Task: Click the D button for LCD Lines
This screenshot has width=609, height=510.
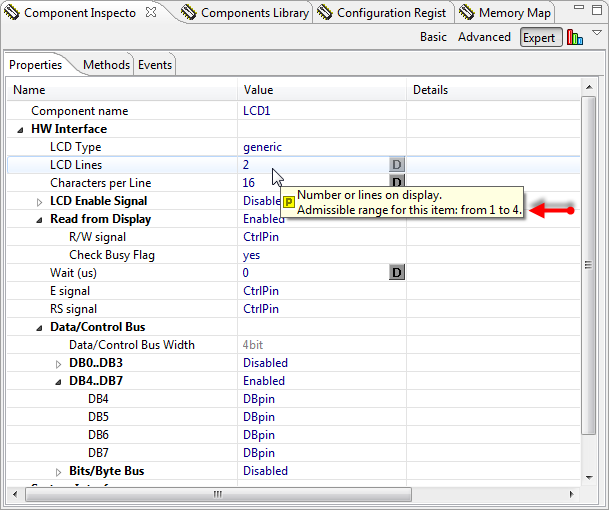Action: point(396,165)
